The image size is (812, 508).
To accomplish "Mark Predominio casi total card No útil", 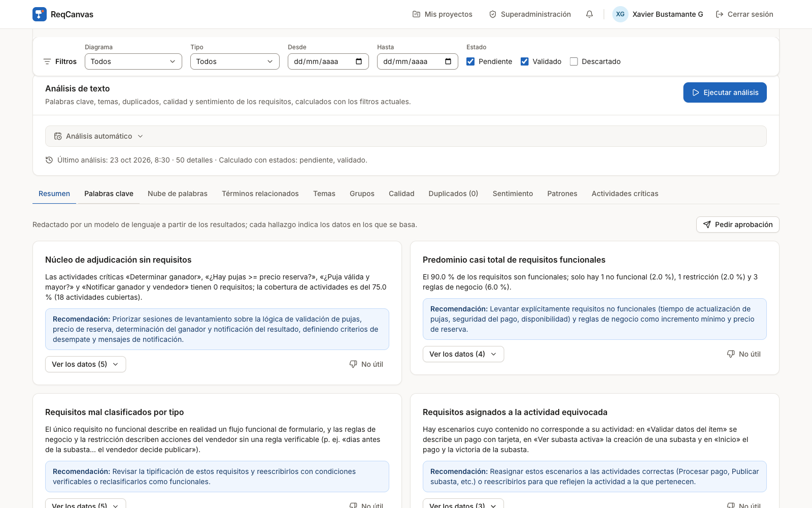I will (744, 354).
